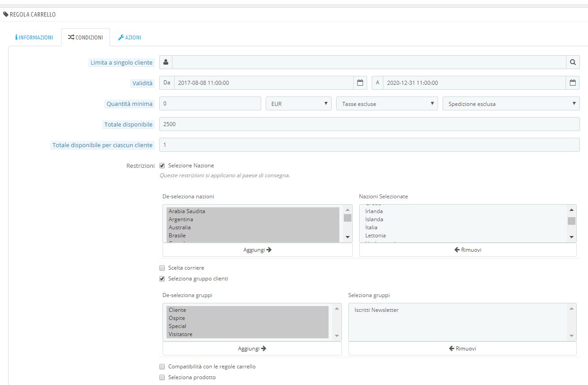Enable the Scelta corriere checkbox
Image resolution: width=588 pixels, height=385 pixels.
point(162,268)
